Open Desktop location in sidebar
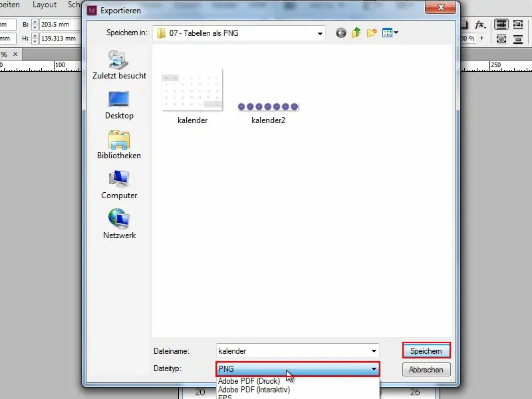This screenshot has width=532, height=399. tap(119, 105)
